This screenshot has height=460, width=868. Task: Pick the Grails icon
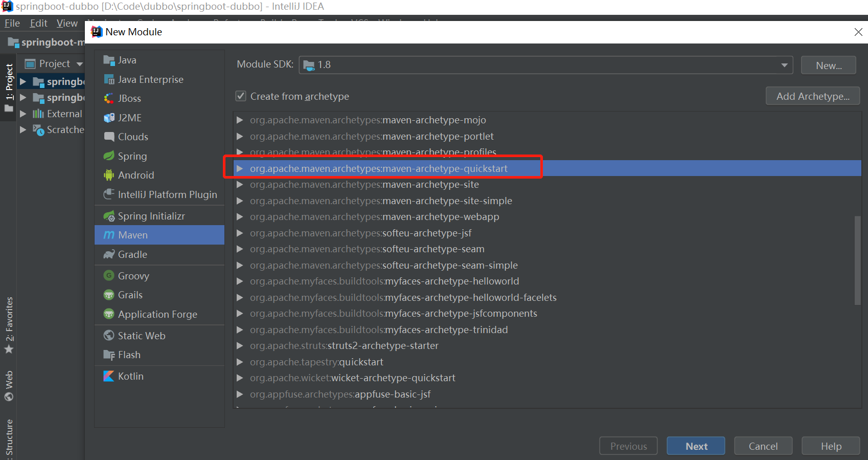(109, 295)
